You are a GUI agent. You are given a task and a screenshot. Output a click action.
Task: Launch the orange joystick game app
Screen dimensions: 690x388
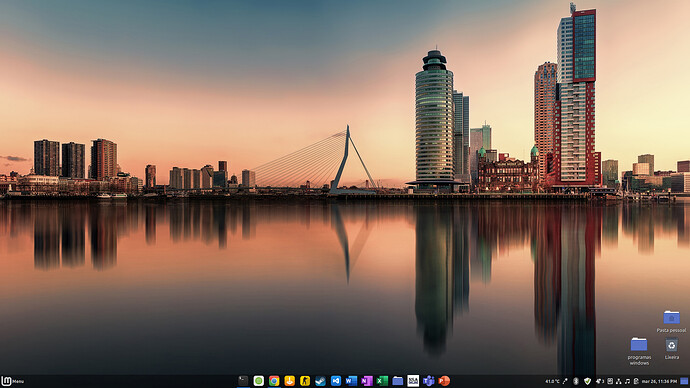coord(289,381)
